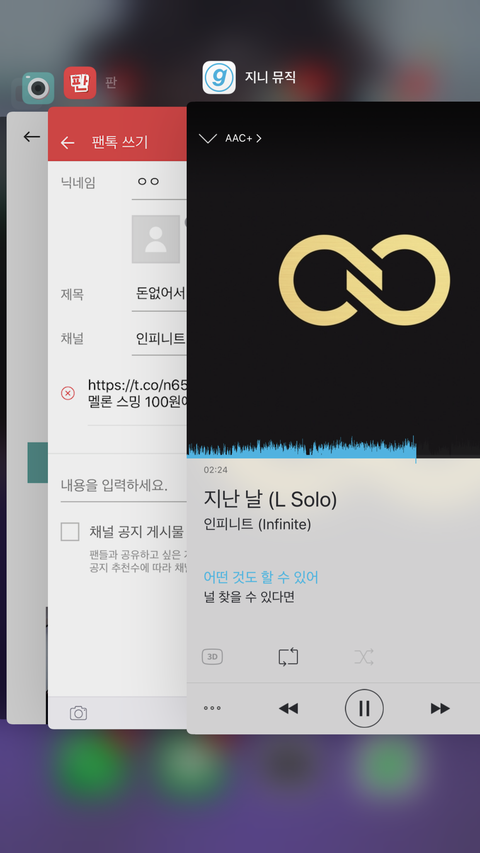This screenshot has width=480, height=853.
Task: Toggle the 3D sound icon
Action: [x=212, y=657]
